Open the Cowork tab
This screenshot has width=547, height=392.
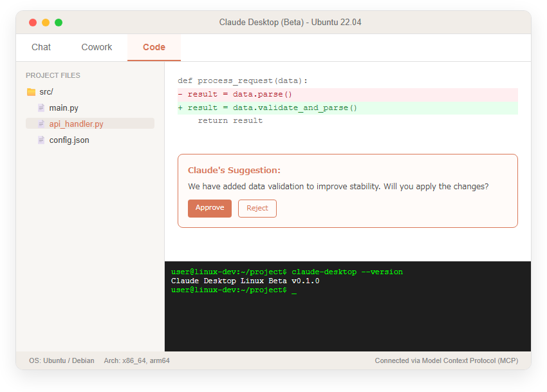(97, 47)
